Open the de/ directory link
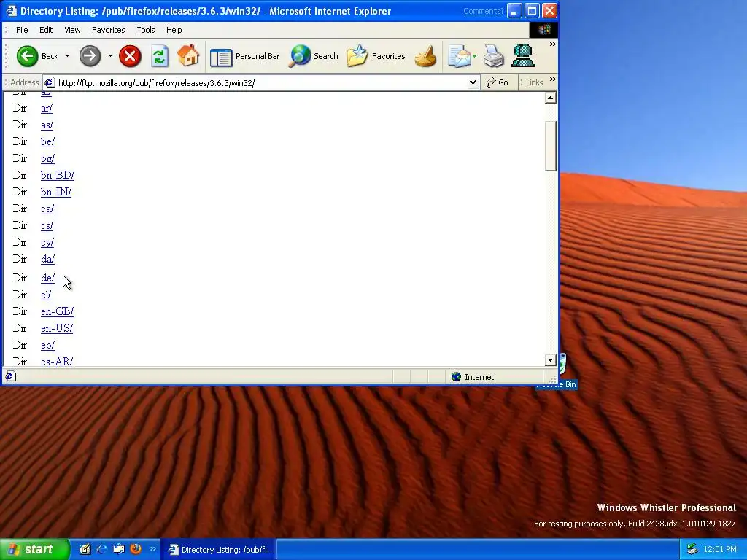747x560 pixels. pyautogui.click(x=47, y=278)
